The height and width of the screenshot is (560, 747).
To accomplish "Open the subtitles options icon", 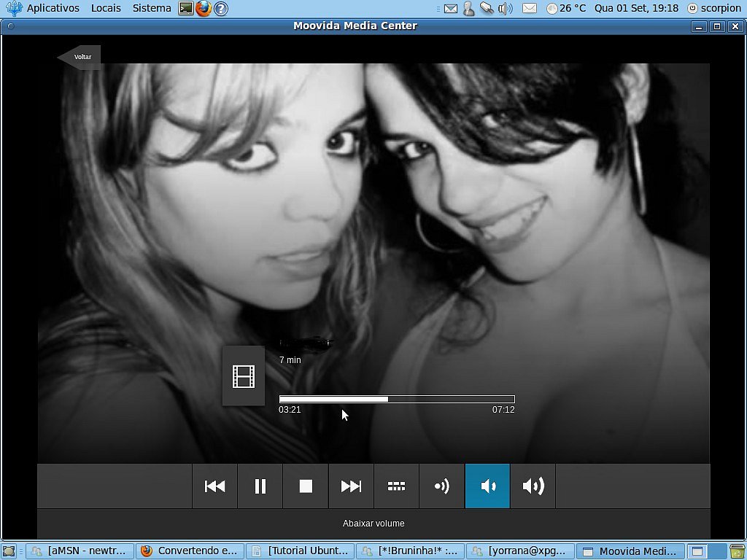I will click(396, 486).
